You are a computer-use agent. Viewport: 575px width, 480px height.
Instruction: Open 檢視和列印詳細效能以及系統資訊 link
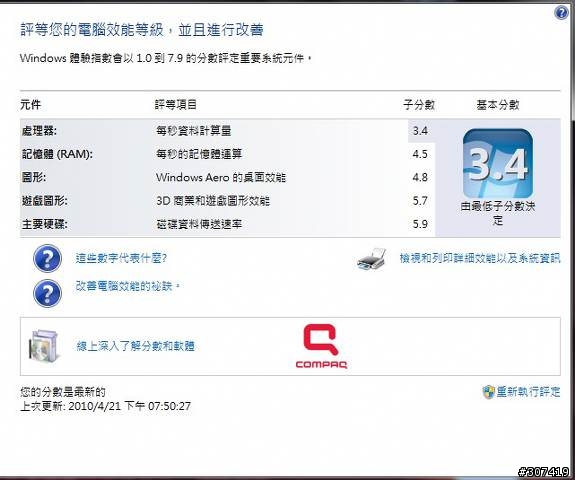(x=480, y=258)
